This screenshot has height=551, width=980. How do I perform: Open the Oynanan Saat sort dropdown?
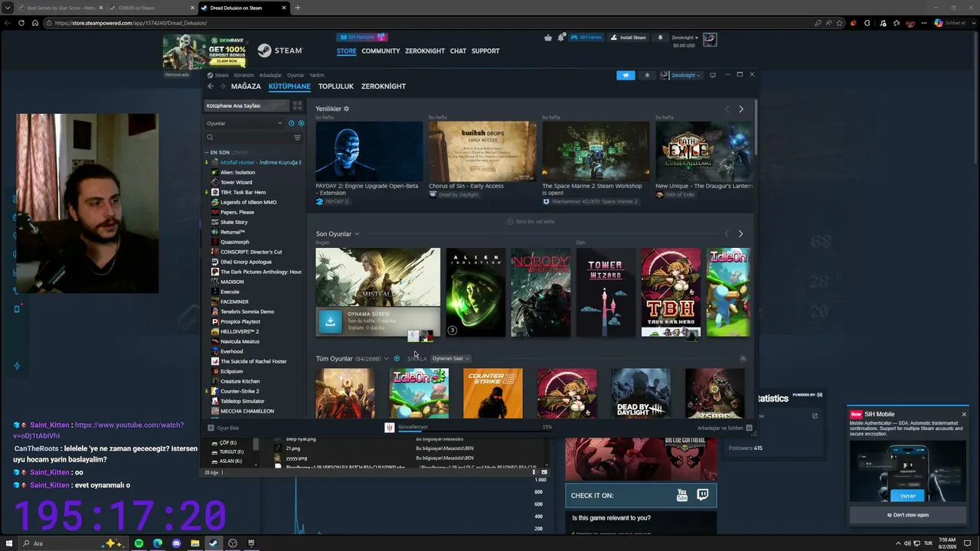coord(450,359)
